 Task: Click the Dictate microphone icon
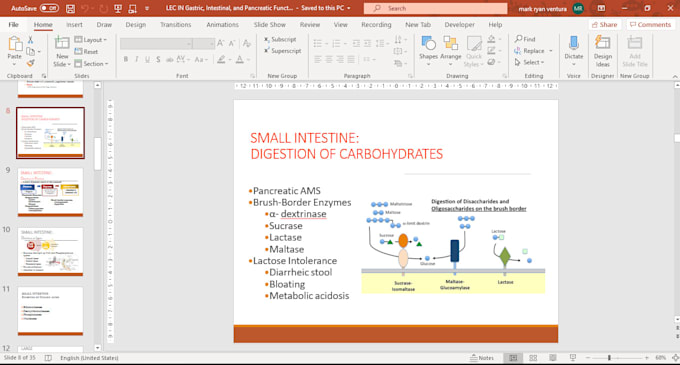pos(574,43)
